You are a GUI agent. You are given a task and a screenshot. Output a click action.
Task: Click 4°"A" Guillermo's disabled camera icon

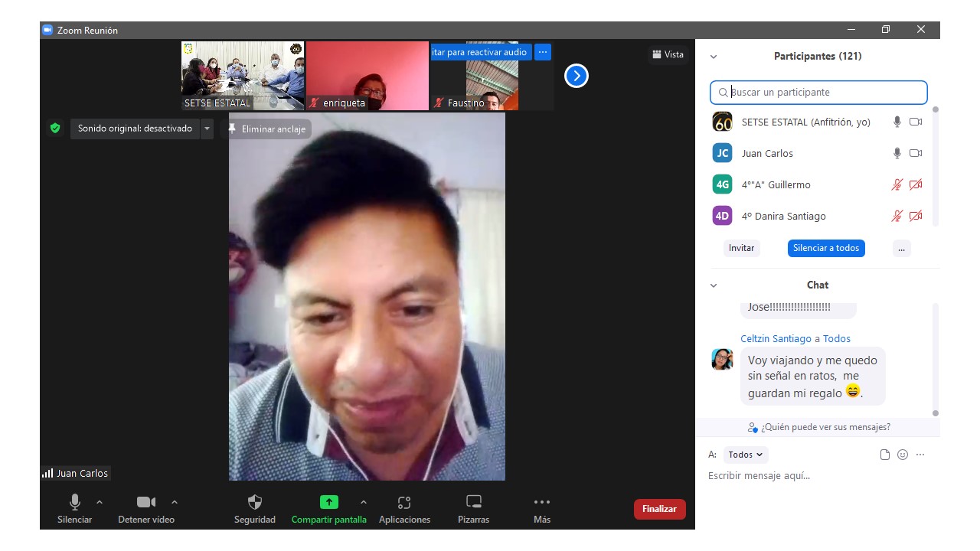point(916,184)
